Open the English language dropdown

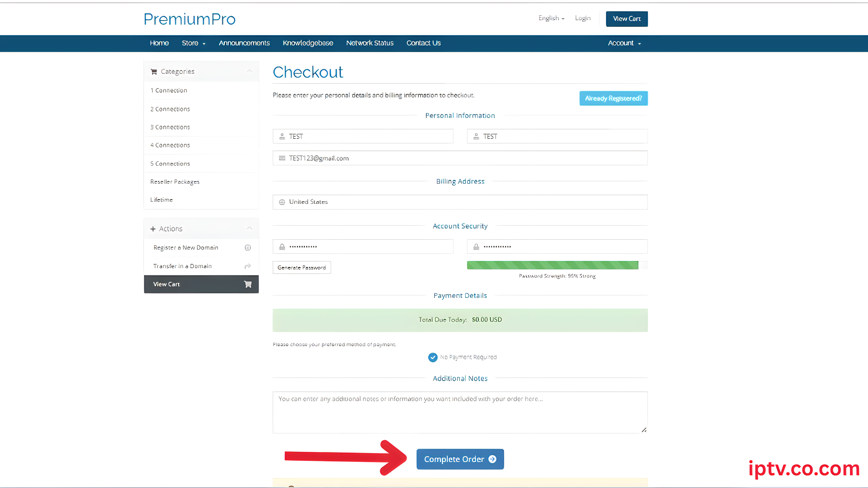click(551, 18)
